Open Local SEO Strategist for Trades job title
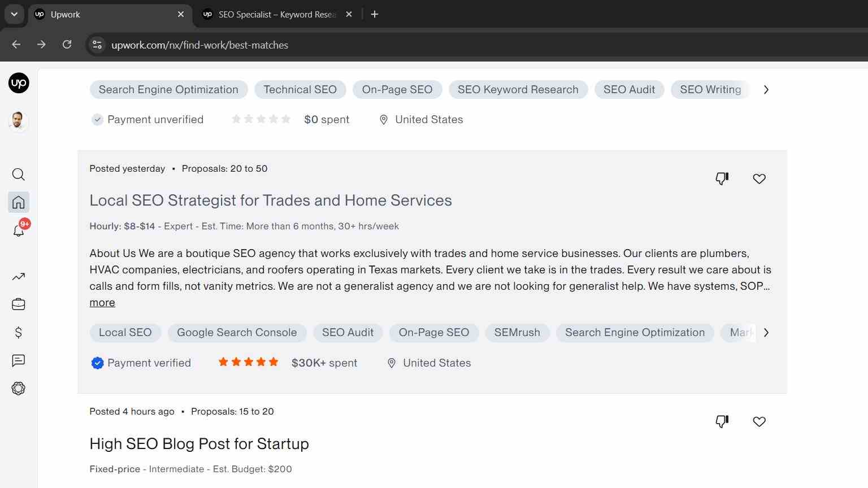Screen dimensions: 868x488 pos(271,201)
